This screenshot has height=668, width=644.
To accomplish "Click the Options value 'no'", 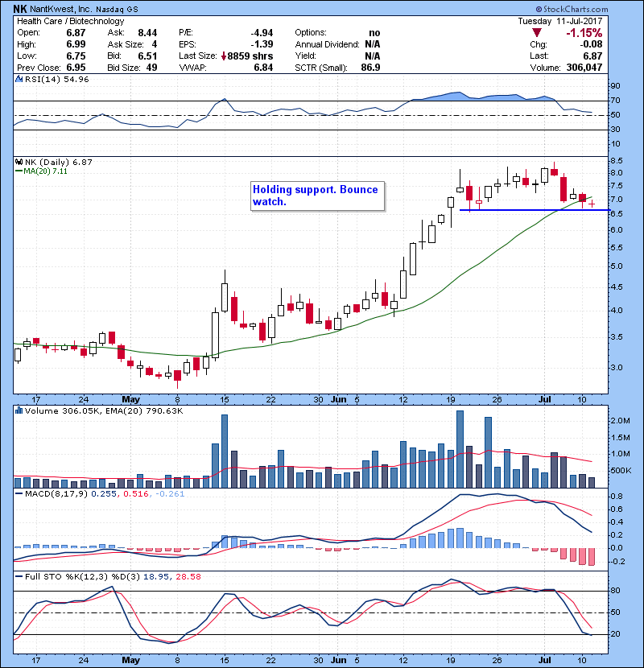I will (374, 33).
